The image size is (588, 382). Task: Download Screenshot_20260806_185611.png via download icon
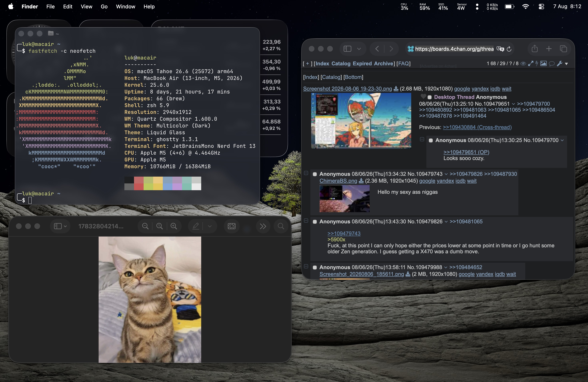pos(408,274)
